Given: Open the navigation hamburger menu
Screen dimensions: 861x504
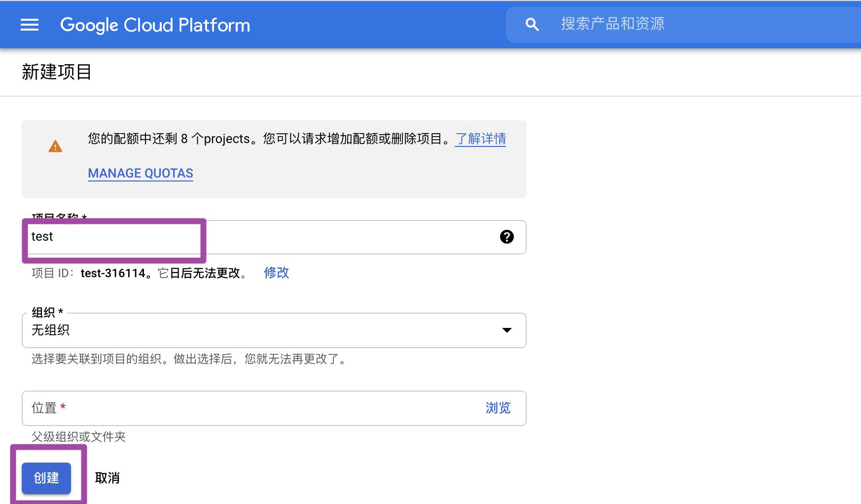Looking at the screenshot, I should pos(29,25).
